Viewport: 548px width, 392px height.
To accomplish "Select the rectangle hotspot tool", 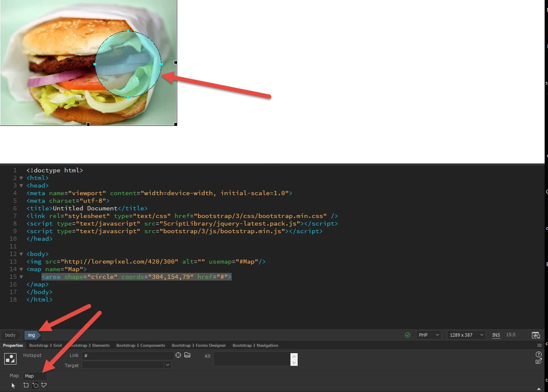I will [x=26, y=385].
